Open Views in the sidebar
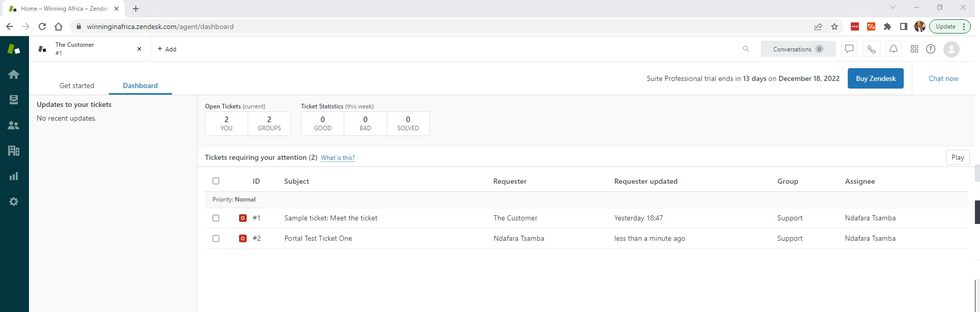 [x=14, y=100]
